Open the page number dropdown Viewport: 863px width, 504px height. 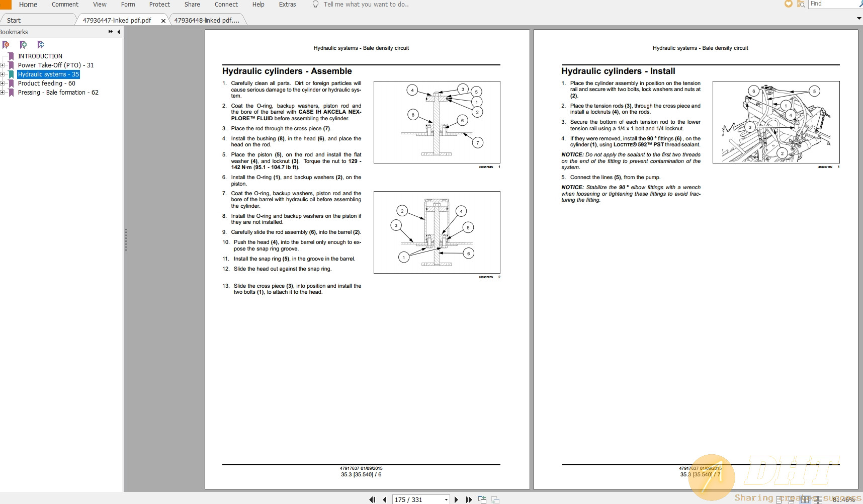point(445,499)
